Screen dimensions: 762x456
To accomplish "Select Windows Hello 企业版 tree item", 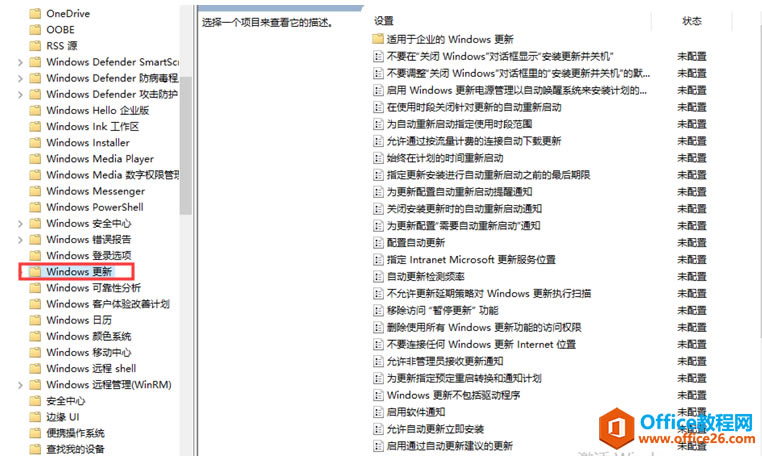I will (x=98, y=110).
